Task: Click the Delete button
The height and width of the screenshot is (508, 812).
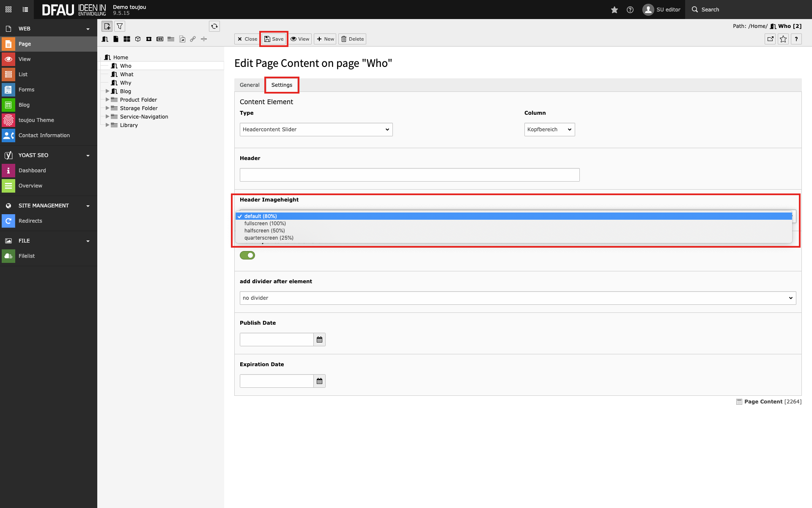Action: pyautogui.click(x=352, y=39)
